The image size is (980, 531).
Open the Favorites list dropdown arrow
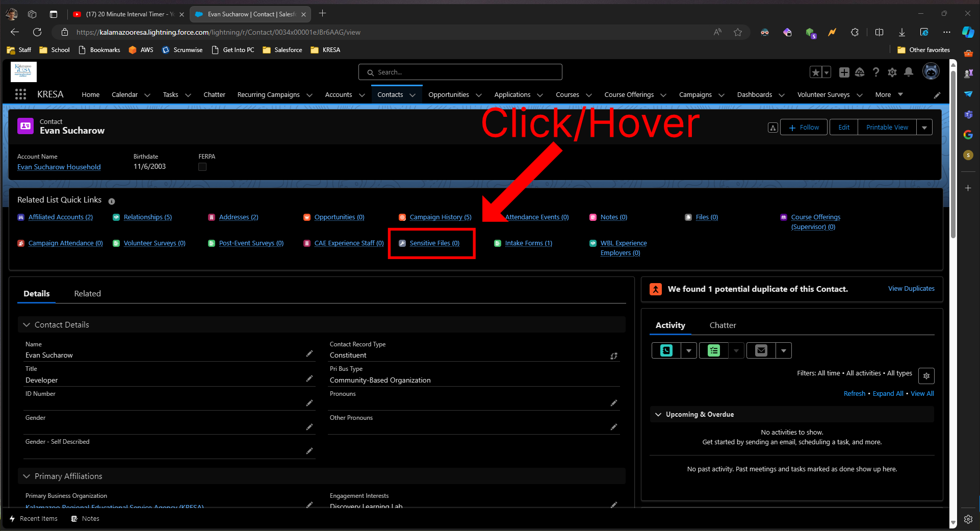point(827,72)
